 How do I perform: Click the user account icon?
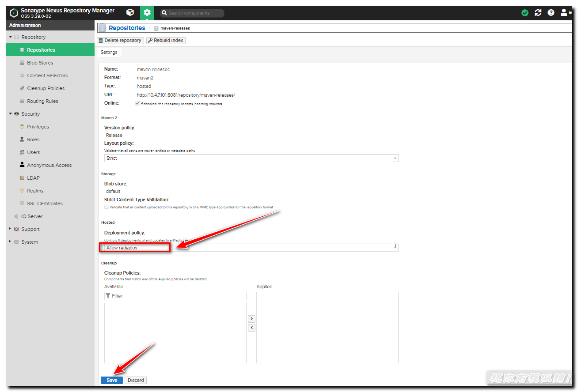(x=564, y=13)
